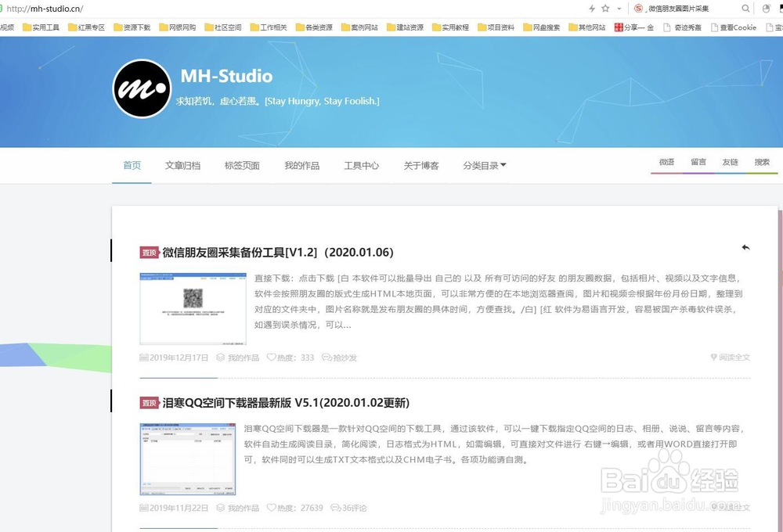
Task: Open the 建站资源 bookmark folder
Action: (x=405, y=27)
